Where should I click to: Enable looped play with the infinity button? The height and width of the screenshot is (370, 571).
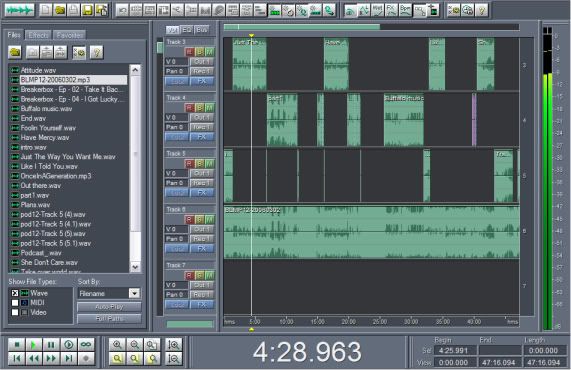[86, 344]
